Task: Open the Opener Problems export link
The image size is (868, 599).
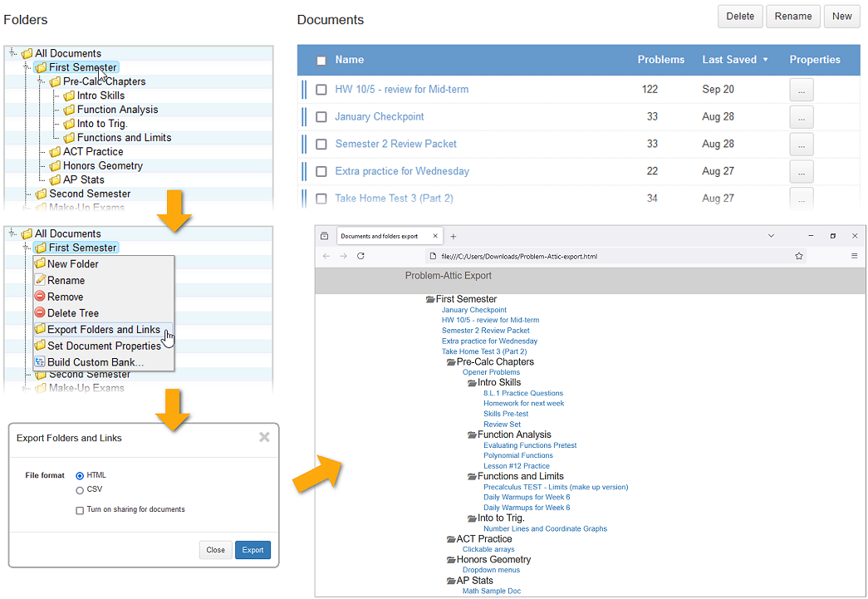Action: click(491, 372)
